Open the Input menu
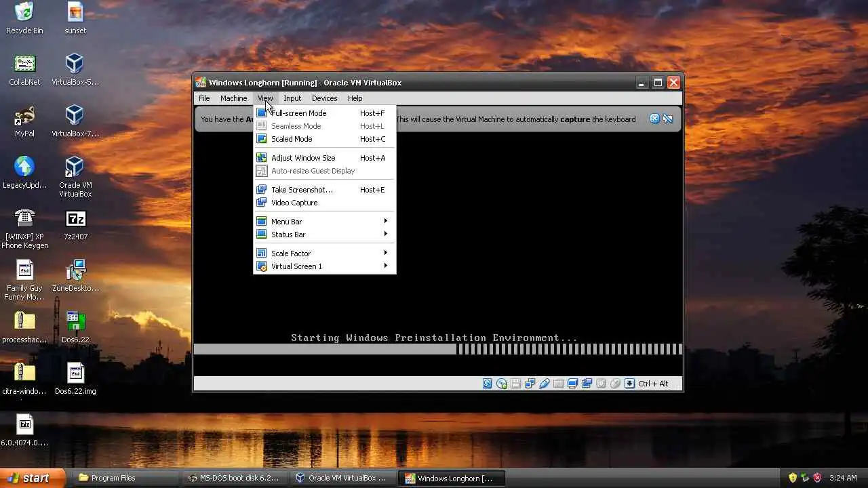868x488 pixels. click(x=292, y=98)
